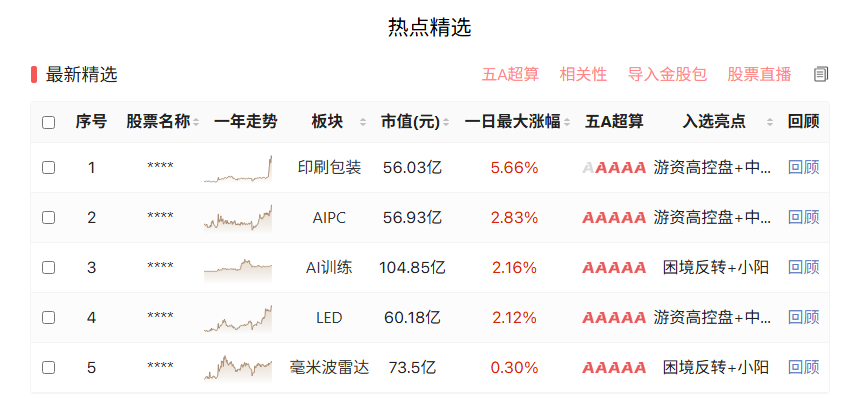The image size is (850, 403).
Task: Click 游资高控盘+中... highlight in AIPC row
Action: (x=712, y=218)
